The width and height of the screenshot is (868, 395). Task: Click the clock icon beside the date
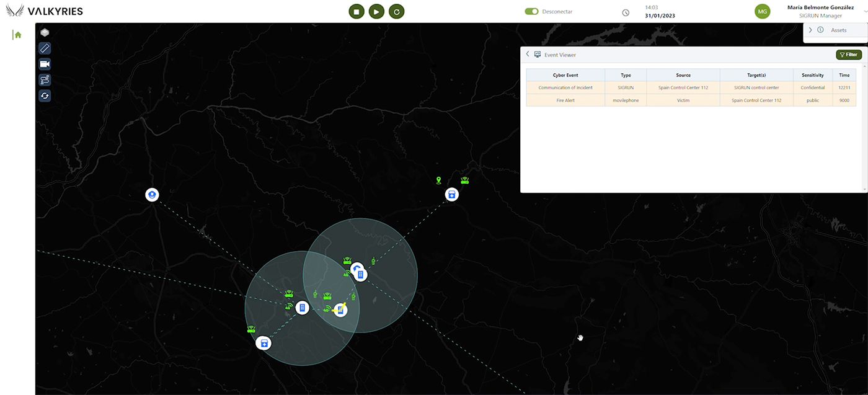pos(626,12)
